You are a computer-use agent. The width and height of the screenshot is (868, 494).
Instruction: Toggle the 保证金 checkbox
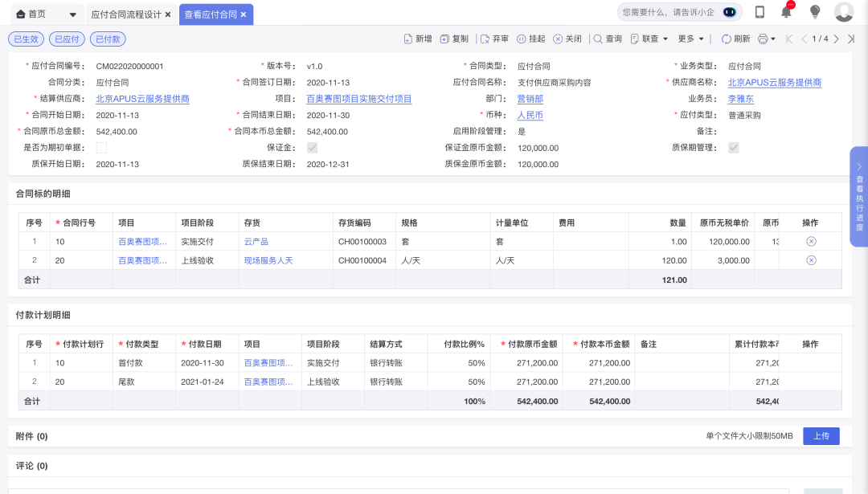312,148
